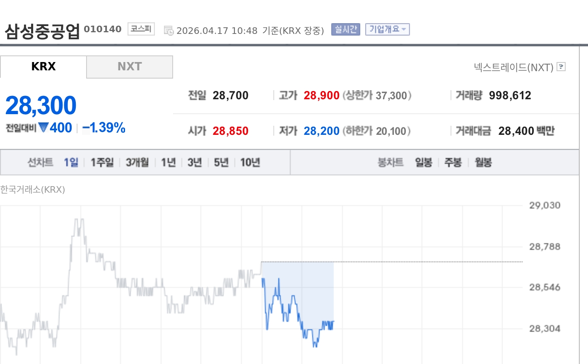Open the 주봉 weekly candle chart
This screenshot has width=588, height=364.
click(x=453, y=163)
